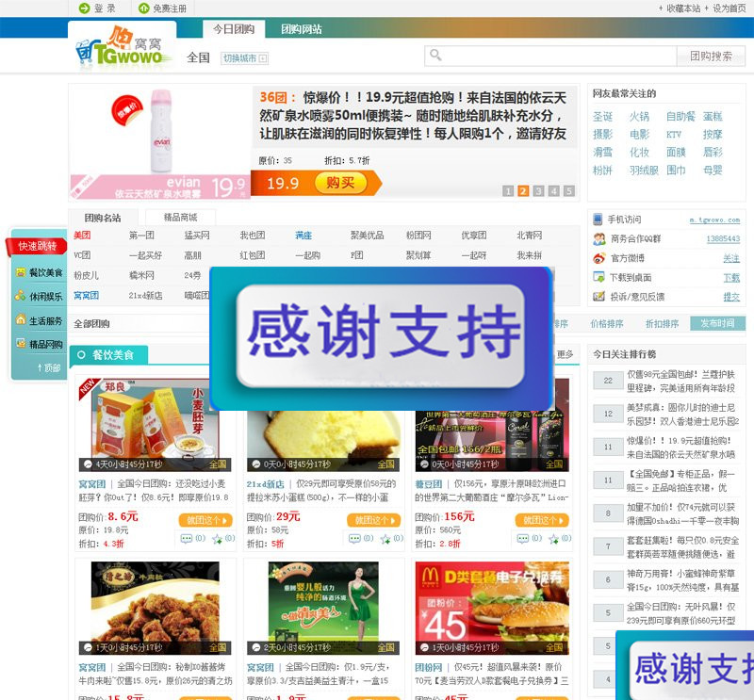This screenshot has height=700, width=754.
Task: Open ranking item 兰蔻护肤里程碑 with 22 count
Action: tap(680, 381)
